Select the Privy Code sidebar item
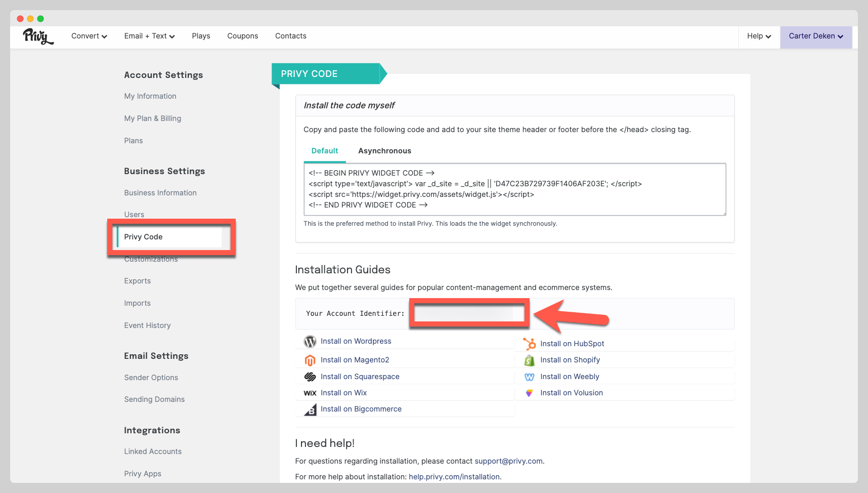The image size is (868, 493). (x=144, y=236)
